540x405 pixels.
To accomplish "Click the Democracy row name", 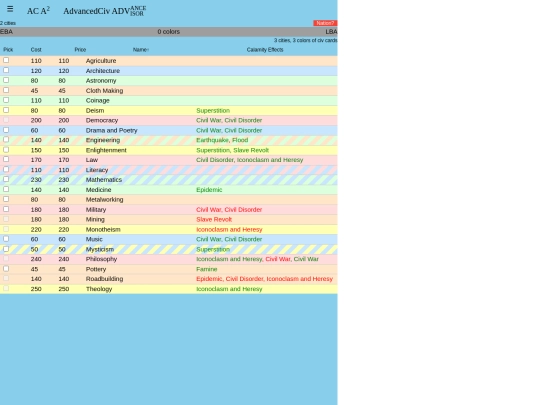I will tap(102, 120).
